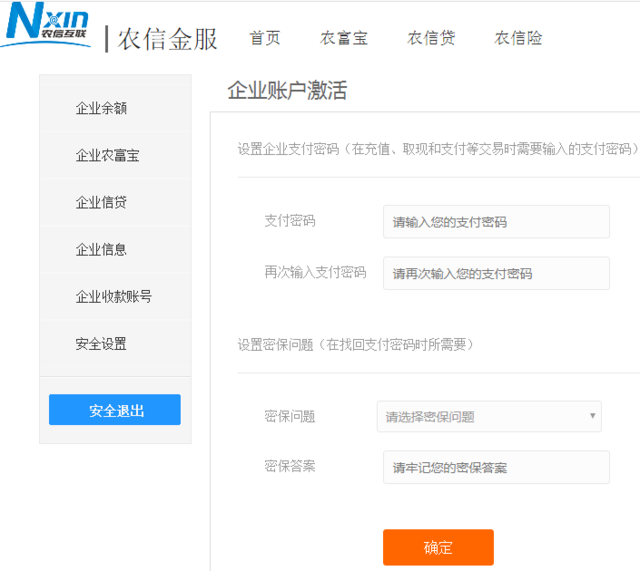Viewport: 640px width, 571px height.
Task: Select 企业余额 in the sidebar
Action: click(102, 108)
